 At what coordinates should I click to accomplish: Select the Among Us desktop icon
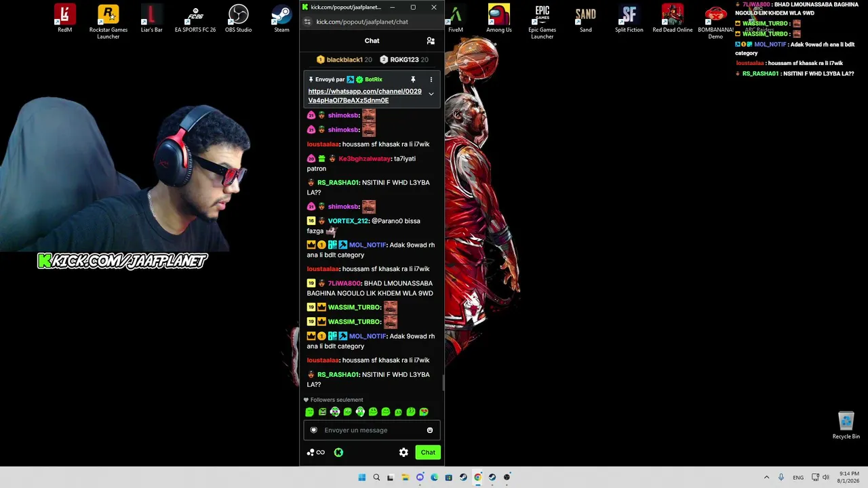[498, 19]
